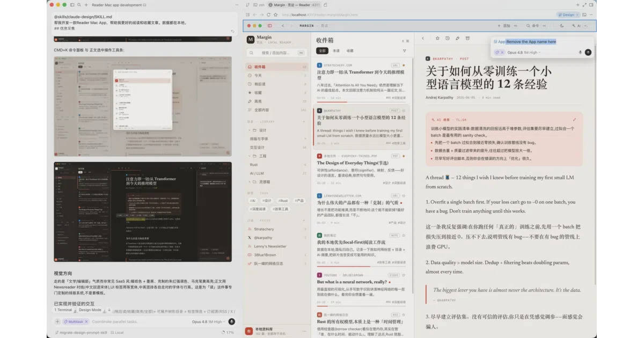Image resolution: width=644 pixels, height=338 pixels.
Task: Open the 今天 item with clock icon
Action: 276,76
